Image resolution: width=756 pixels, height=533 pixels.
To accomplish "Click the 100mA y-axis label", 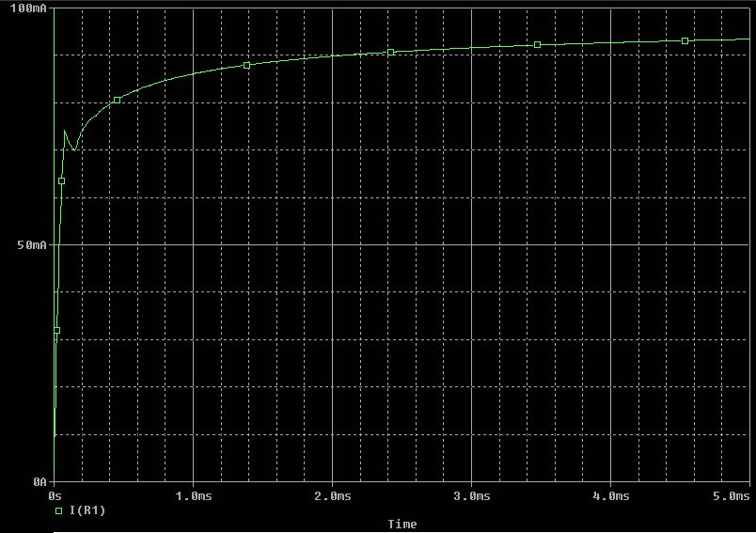I will click(x=28, y=8).
